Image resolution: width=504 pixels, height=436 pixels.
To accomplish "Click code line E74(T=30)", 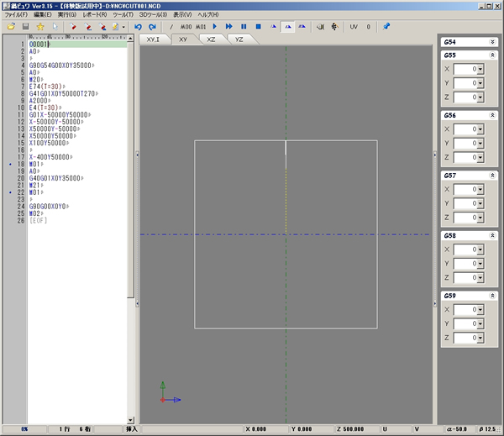I will pos(45,87).
